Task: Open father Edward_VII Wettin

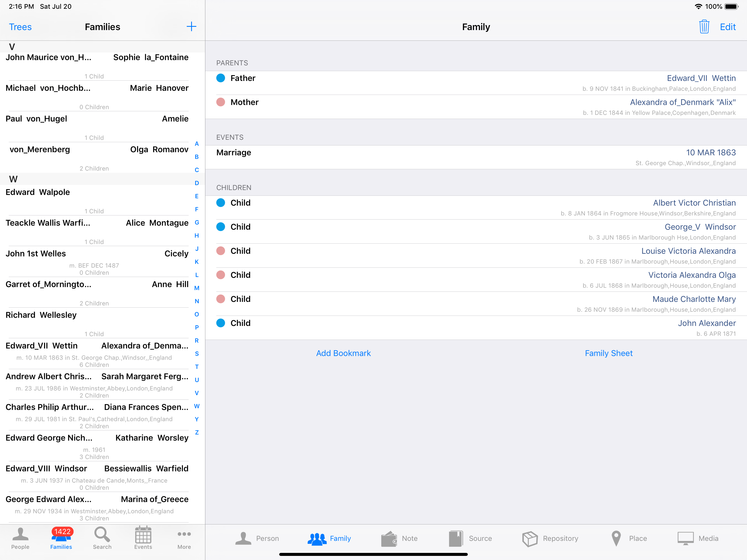Action: [x=476, y=83]
